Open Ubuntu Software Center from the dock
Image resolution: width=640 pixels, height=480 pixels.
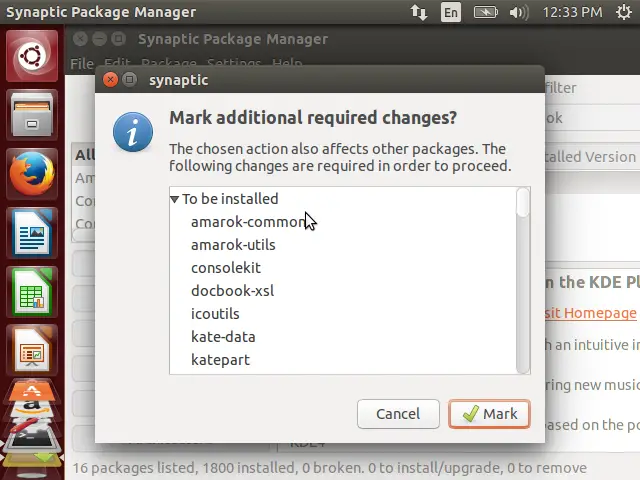(32, 390)
